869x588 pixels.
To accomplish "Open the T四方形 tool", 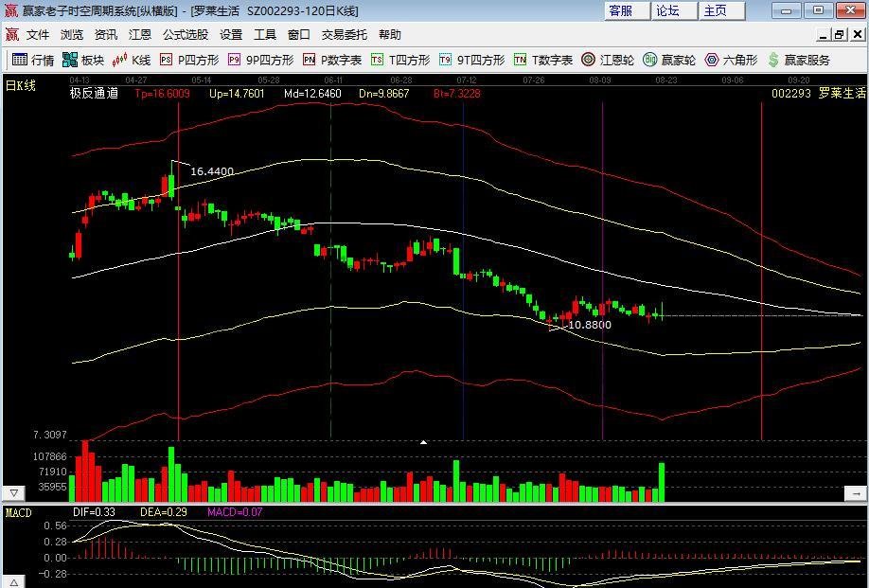I will click(400, 60).
